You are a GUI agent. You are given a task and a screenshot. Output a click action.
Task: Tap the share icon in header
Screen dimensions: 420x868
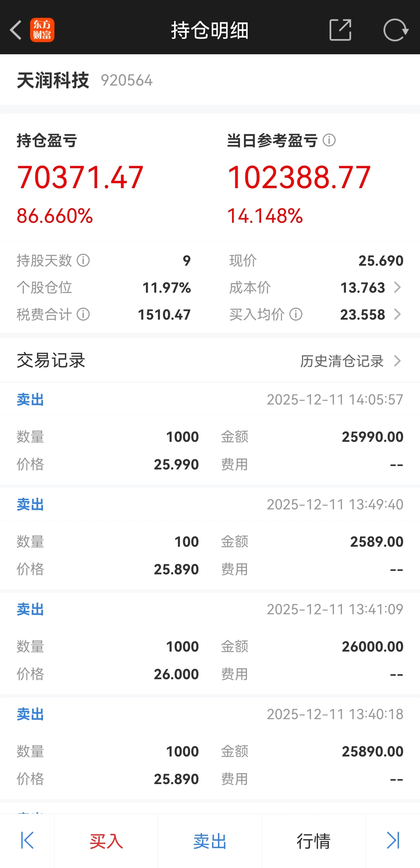pos(340,30)
